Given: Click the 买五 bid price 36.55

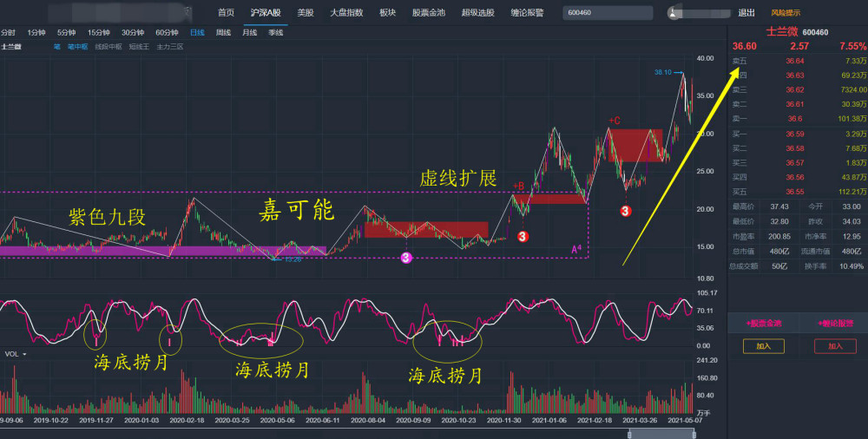Looking at the screenshot, I should coord(795,192).
